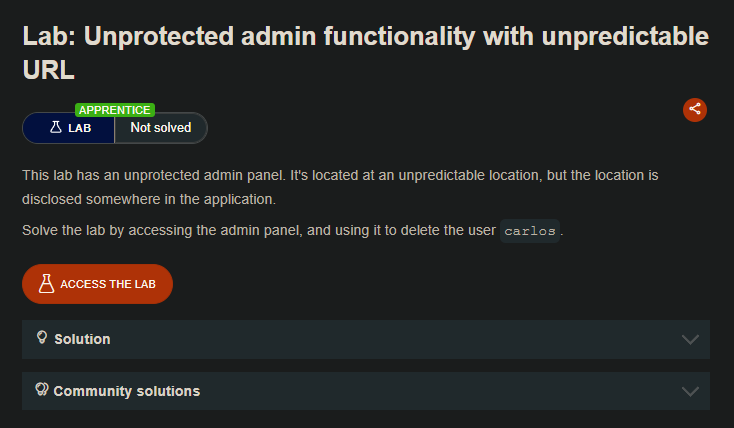Expand Solution using its chevron arrow
This screenshot has width=734, height=428.
click(690, 339)
